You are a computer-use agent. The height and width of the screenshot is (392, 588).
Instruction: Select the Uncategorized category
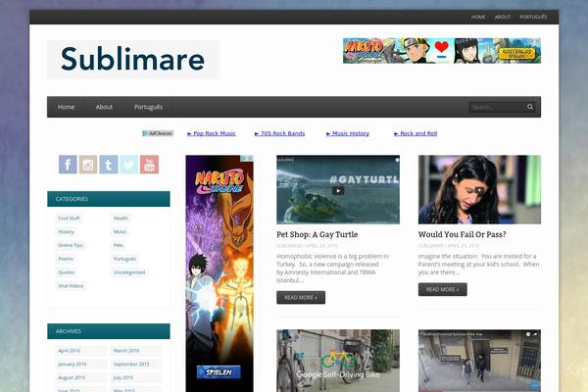coord(129,272)
